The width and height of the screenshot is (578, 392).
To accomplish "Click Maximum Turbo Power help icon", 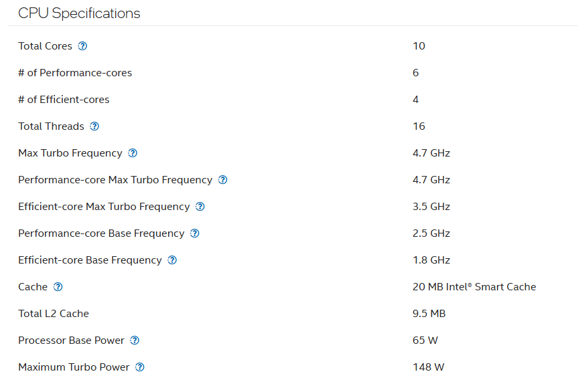I will coord(140,367).
